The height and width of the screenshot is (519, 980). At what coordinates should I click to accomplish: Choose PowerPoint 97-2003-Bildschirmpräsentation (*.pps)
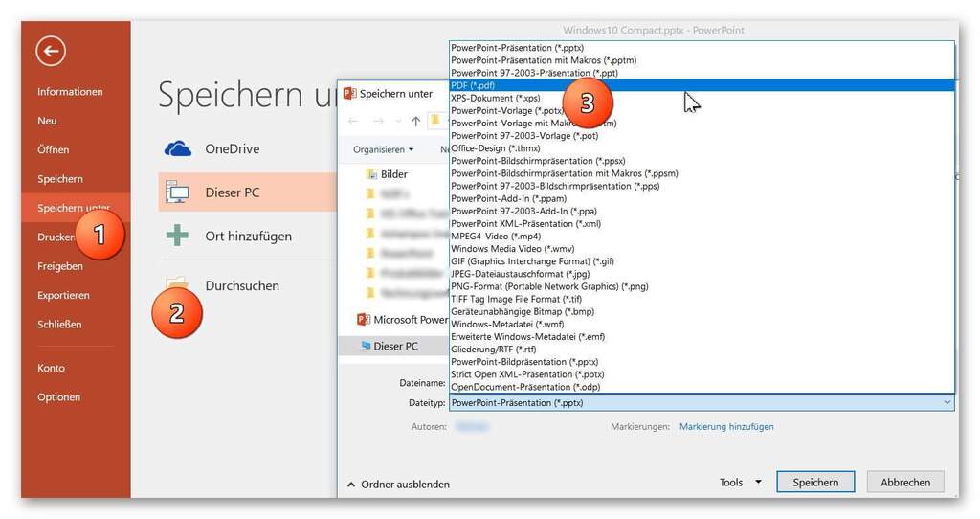pos(702,186)
